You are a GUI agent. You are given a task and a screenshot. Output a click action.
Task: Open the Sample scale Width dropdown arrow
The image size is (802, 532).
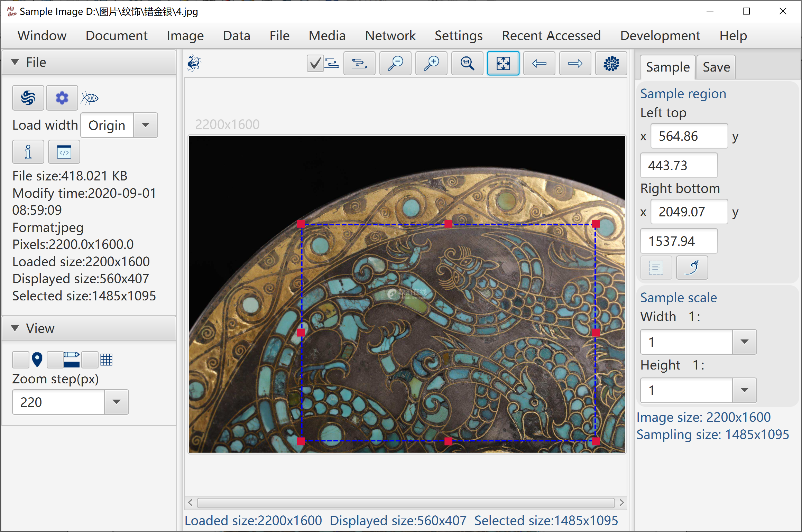[x=745, y=342]
